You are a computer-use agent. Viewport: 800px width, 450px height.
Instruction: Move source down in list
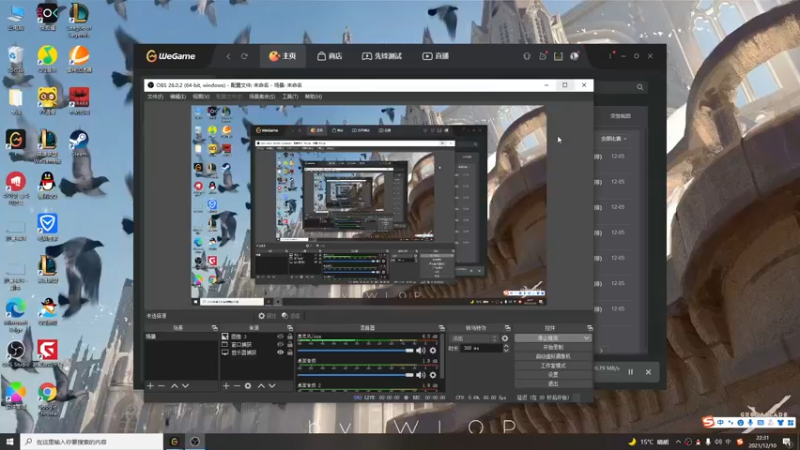tap(272, 386)
